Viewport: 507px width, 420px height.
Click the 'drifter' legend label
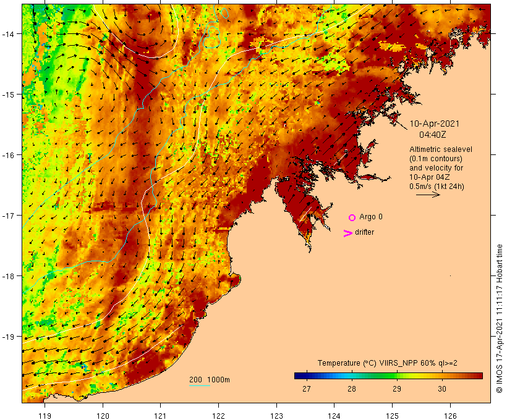coord(364,232)
